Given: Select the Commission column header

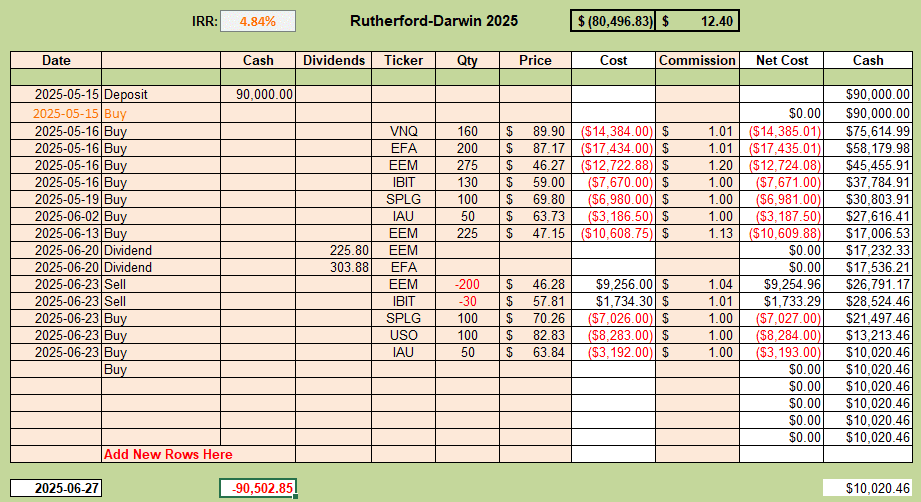Looking at the screenshot, I should (x=697, y=60).
